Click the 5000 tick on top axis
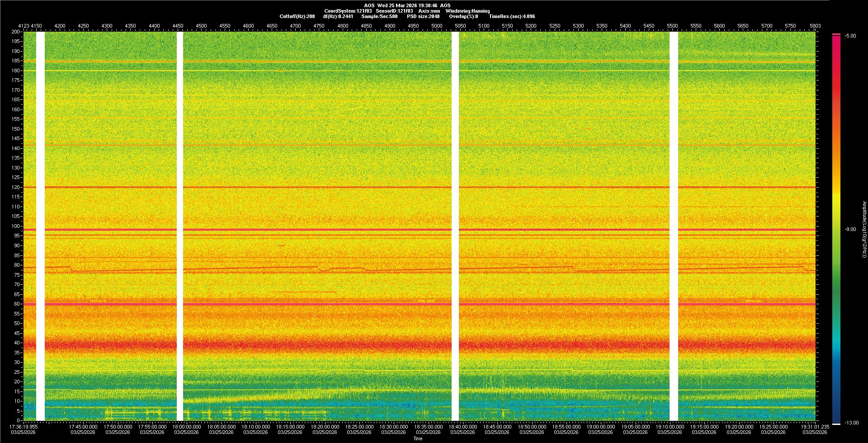This screenshot has height=443, width=868. tap(437, 26)
